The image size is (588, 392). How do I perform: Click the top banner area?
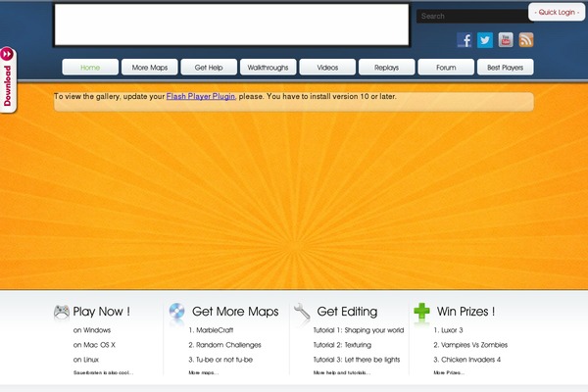tap(231, 24)
